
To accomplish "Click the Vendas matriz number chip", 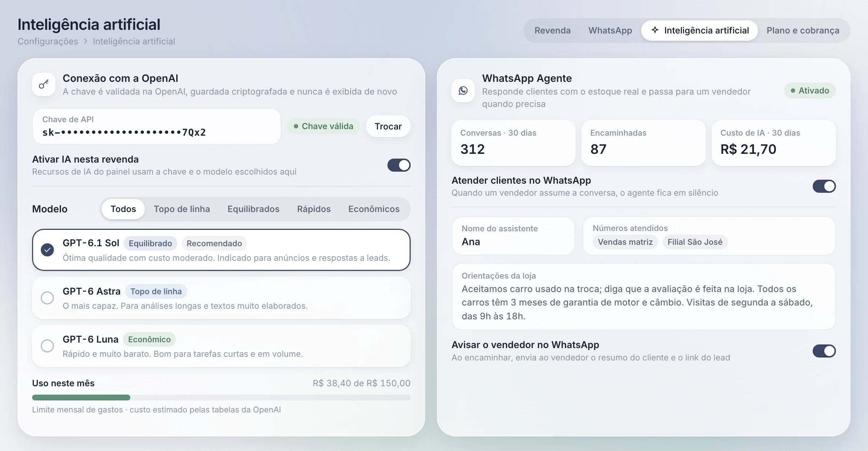I will pyautogui.click(x=625, y=242).
